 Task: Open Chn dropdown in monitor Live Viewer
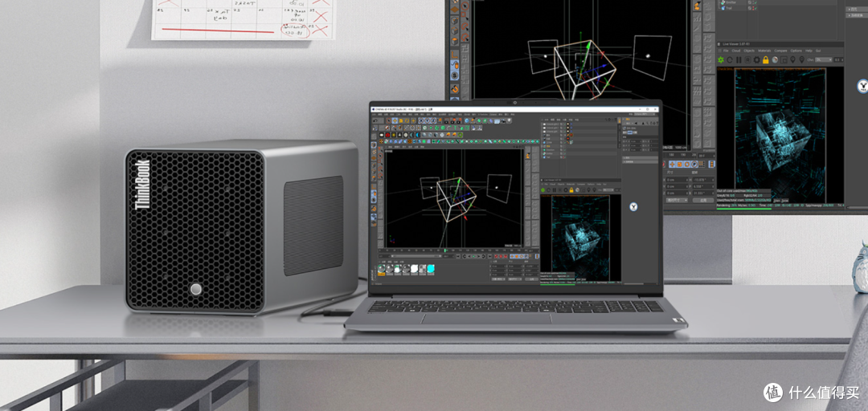point(824,59)
